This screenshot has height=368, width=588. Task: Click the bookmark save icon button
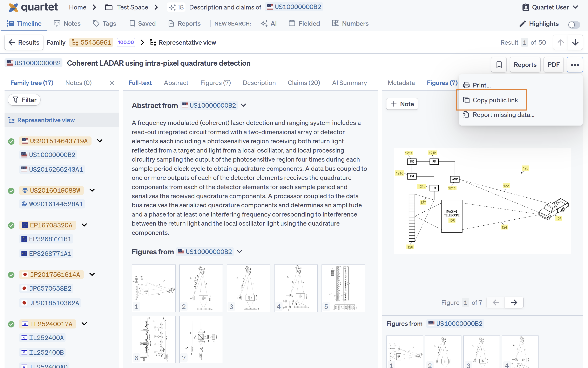pyautogui.click(x=499, y=64)
